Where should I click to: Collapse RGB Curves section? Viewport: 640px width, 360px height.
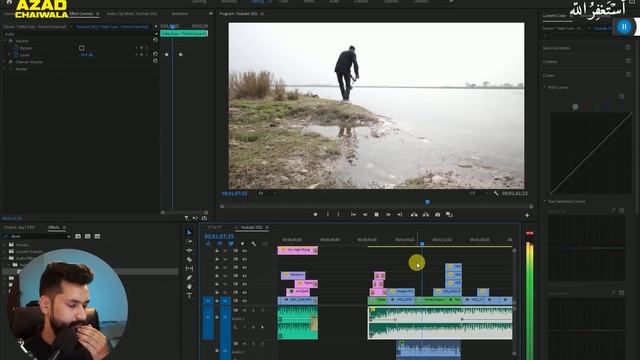[x=545, y=87]
